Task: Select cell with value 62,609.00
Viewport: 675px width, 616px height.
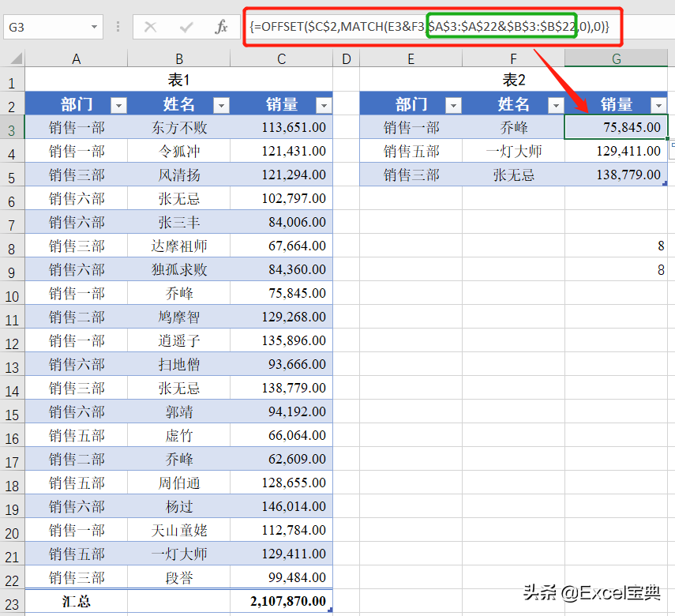Action: point(282,459)
